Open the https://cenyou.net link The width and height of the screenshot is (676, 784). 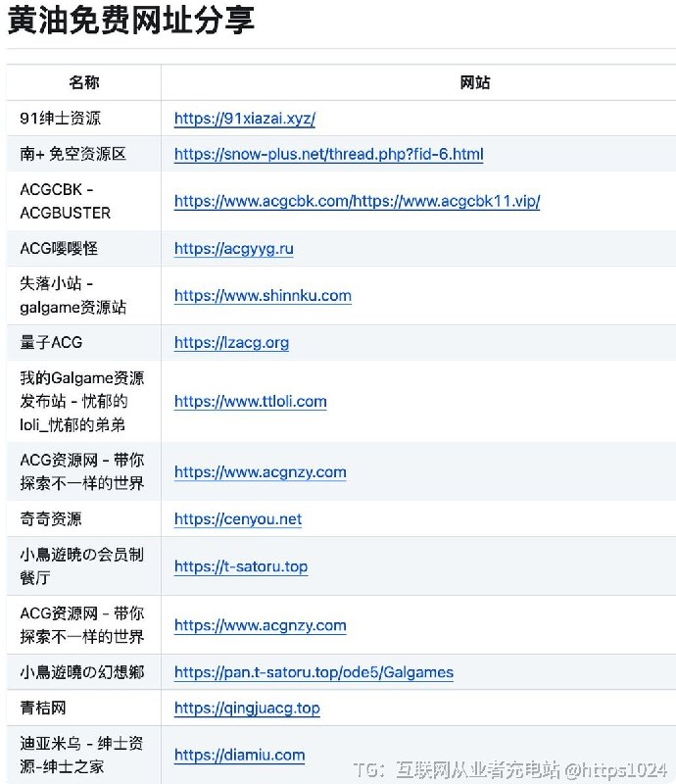(x=238, y=519)
